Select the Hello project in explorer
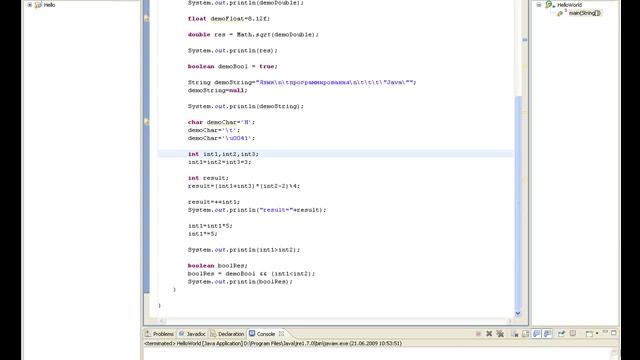 tap(45, 5)
